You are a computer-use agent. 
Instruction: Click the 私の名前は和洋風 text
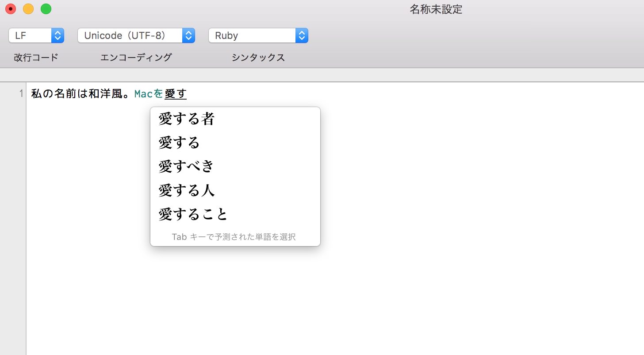[77, 94]
